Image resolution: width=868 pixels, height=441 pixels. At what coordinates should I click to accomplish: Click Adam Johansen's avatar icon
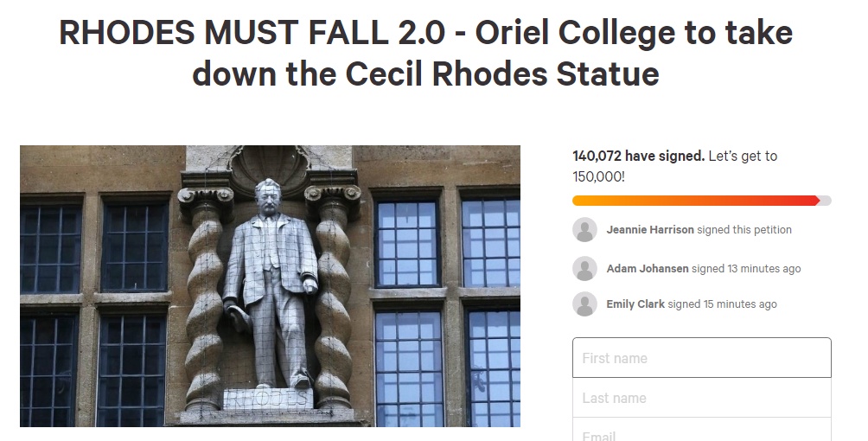click(584, 268)
